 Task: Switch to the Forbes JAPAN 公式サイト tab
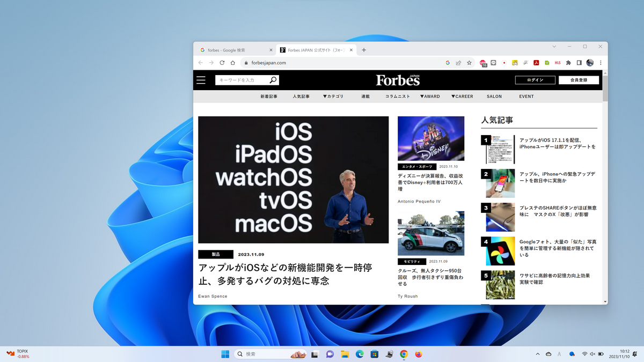click(x=317, y=50)
